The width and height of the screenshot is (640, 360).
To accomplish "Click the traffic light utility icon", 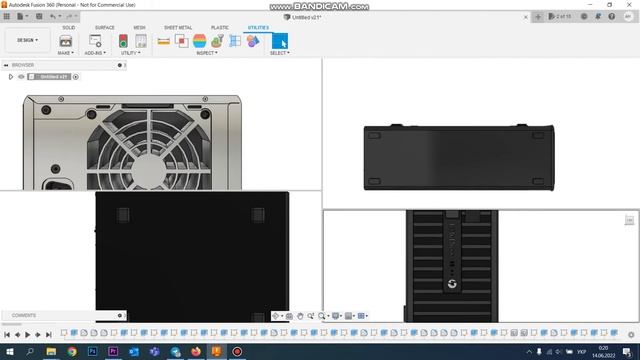I will point(123,41).
